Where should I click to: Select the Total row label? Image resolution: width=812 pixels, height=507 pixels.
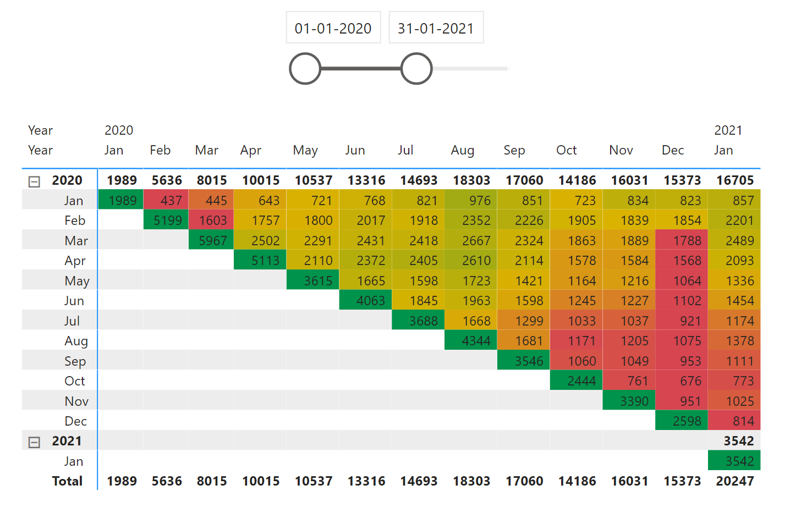coord(67,481)
